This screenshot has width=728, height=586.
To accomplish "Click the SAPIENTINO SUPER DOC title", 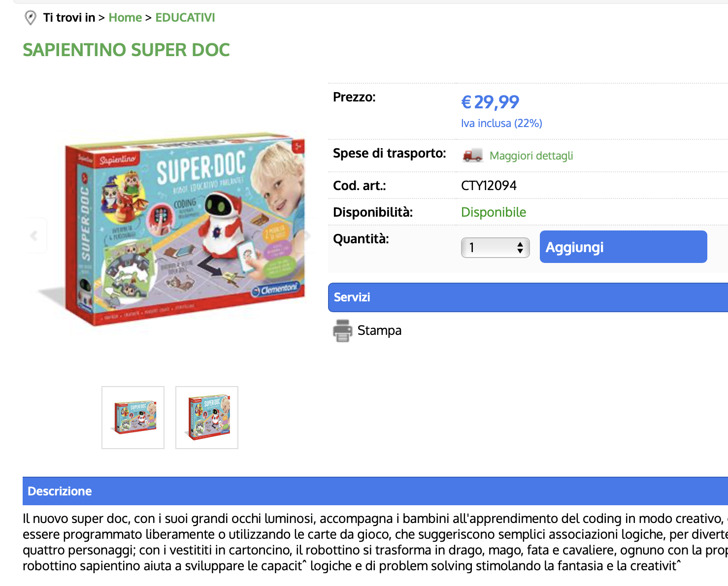I will click(127, 50).
